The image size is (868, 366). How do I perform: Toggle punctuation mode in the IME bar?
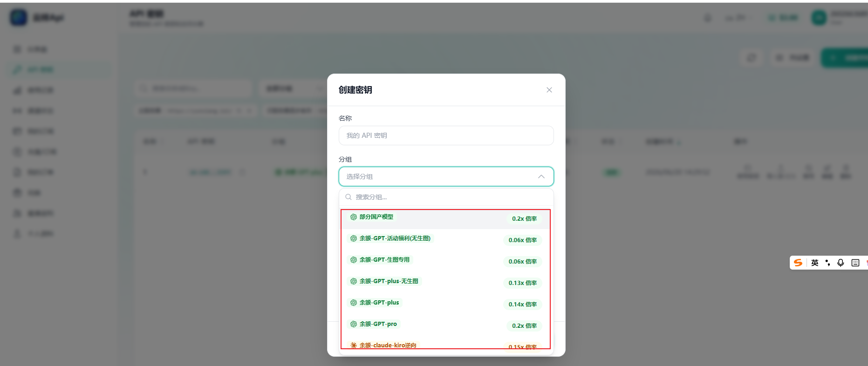827,263
